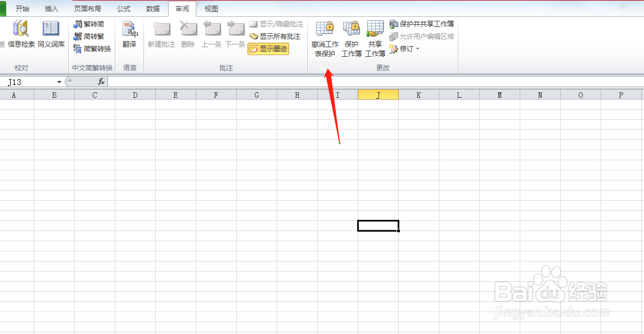This screenshot has width=644, height=334.
Task: Click the 翻译 (Translate) icon
Action: (x=130, y=35)
